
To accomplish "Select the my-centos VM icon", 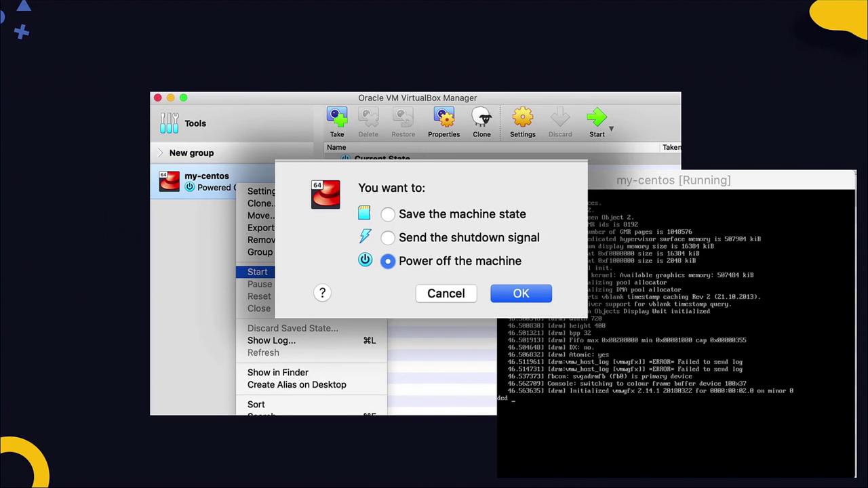I will click(170, 181).
